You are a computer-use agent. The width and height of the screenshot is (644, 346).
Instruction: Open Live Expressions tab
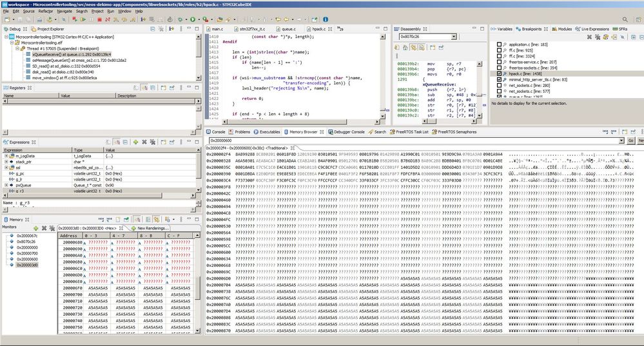(592, 29)
